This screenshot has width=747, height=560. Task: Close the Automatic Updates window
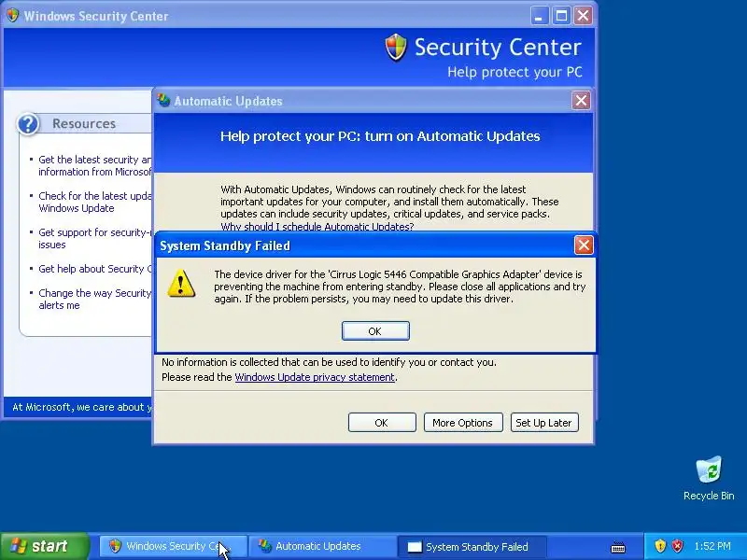pos(581,101)
